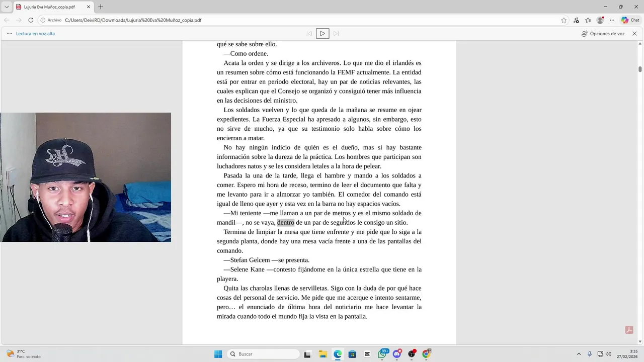Screen dimensions: 644x362
Task: Close the Lujuria Eva Muñoz_copia.pdf tab
Action: tap(89, 7)
